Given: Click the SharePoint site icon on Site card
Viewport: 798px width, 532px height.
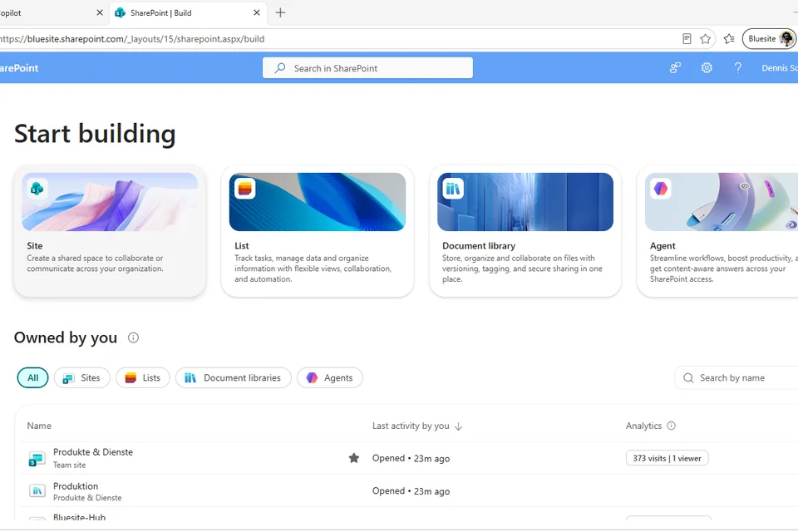Looking at the screenshot, I should pos(37,189).
